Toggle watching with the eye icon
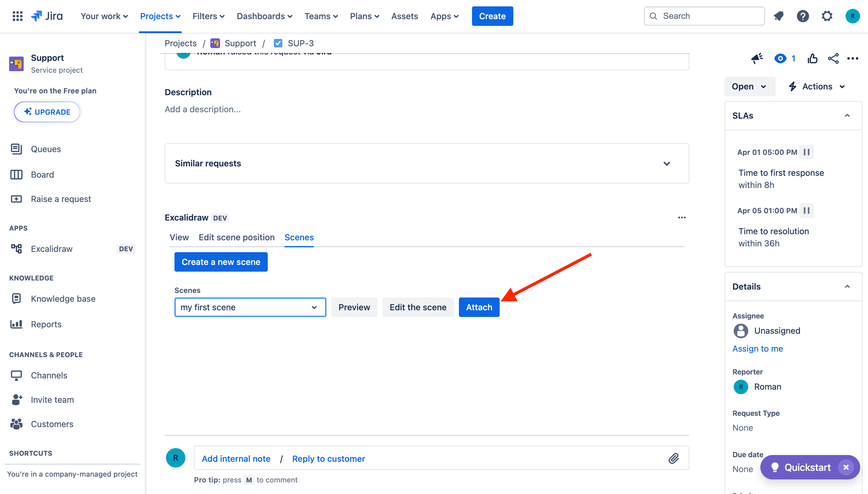 [x=780, y=59]
